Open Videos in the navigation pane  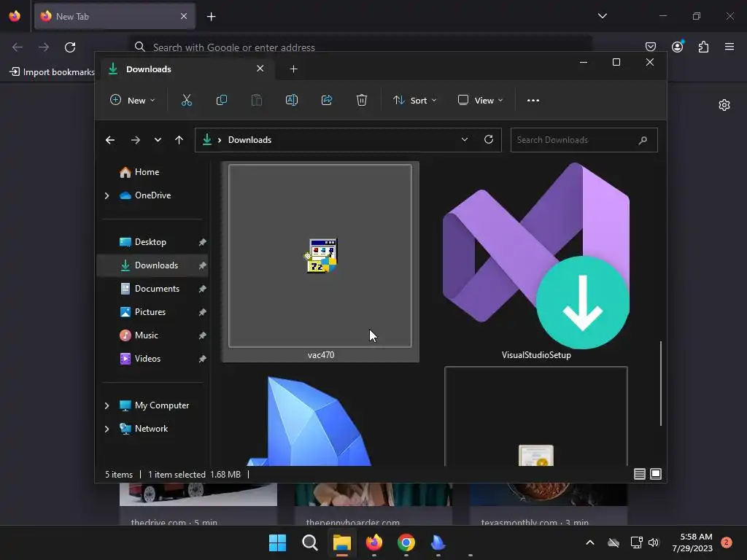147,359
